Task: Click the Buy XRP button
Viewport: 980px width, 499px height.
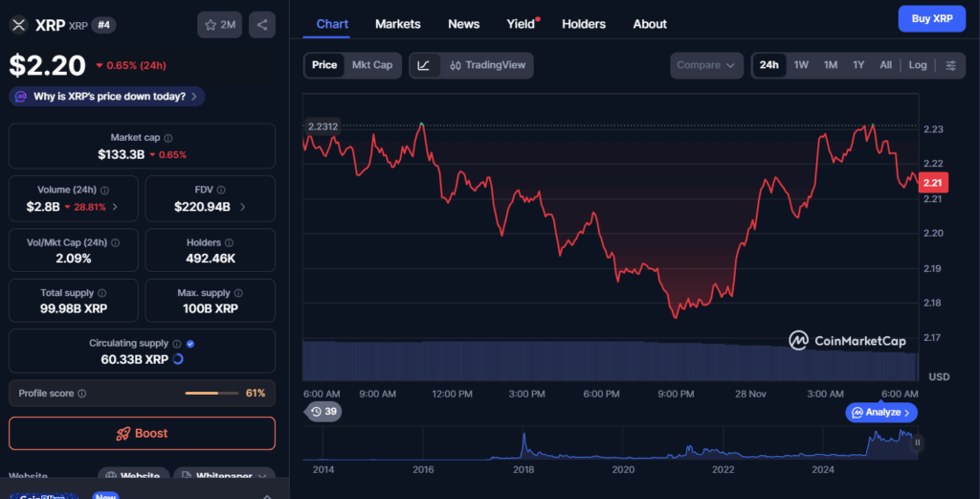Action: (x=931, y=18)
